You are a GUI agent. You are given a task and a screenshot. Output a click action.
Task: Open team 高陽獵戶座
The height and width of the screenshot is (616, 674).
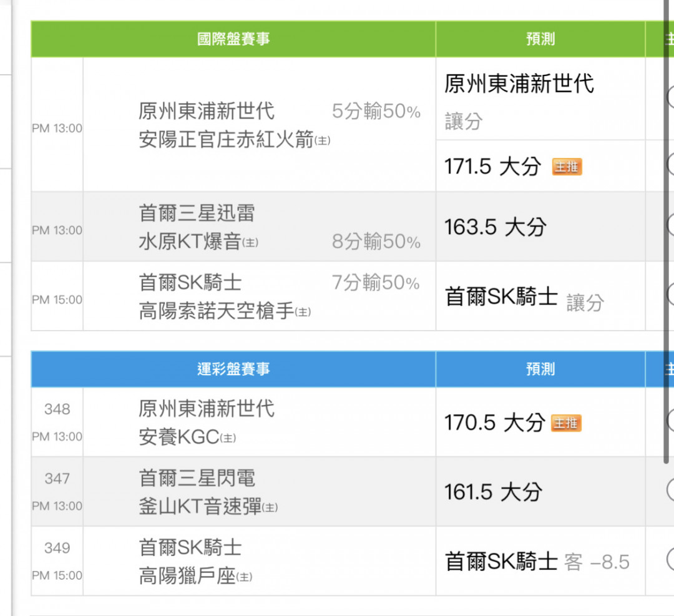tap(187, 576)
